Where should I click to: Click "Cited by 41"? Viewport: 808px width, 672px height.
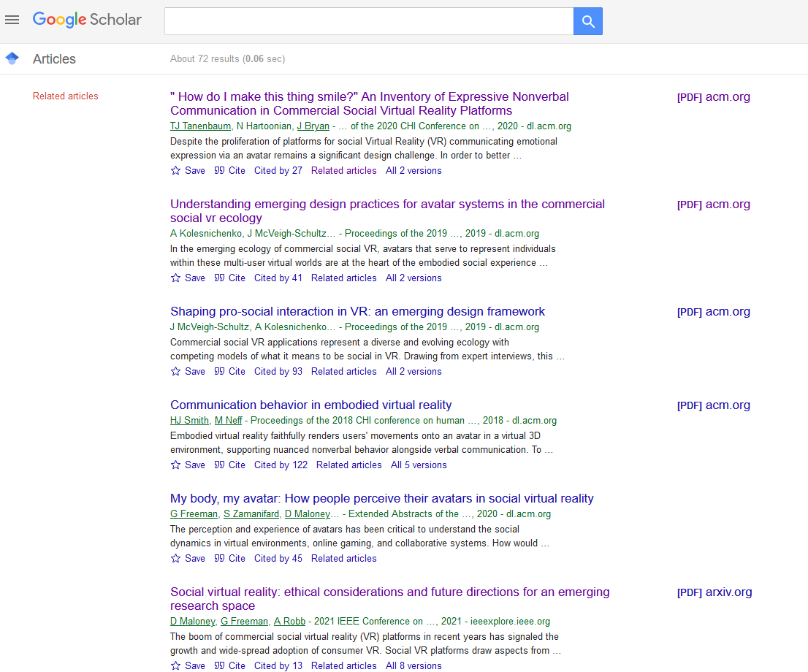278,278
